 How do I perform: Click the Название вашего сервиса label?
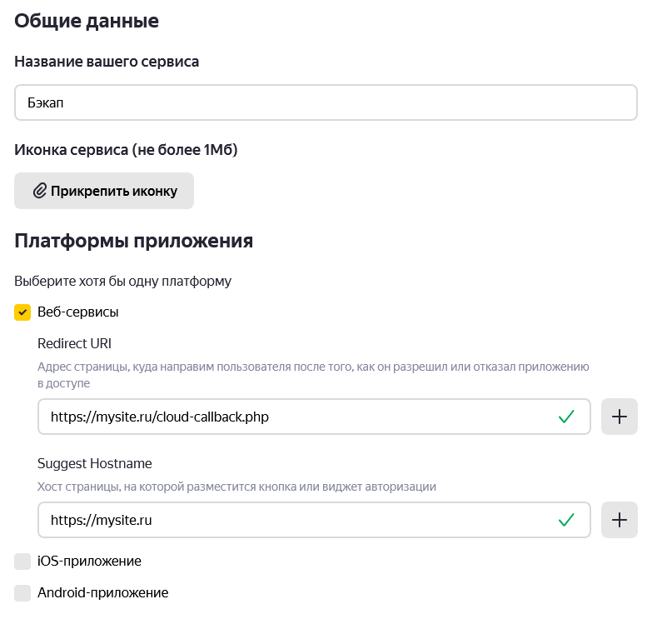(107, 62)
